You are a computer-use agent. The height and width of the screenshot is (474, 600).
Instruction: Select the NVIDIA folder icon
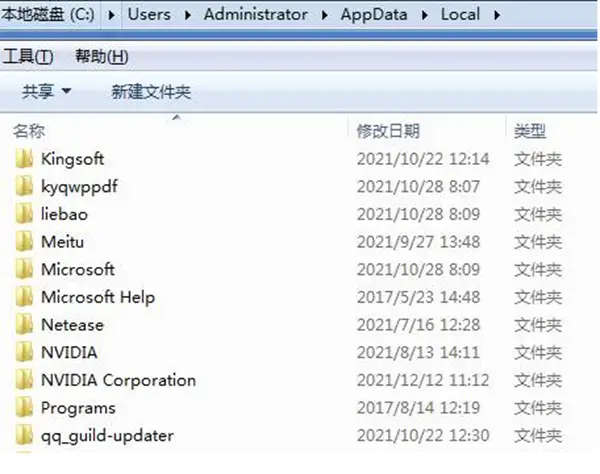point(24,352)
